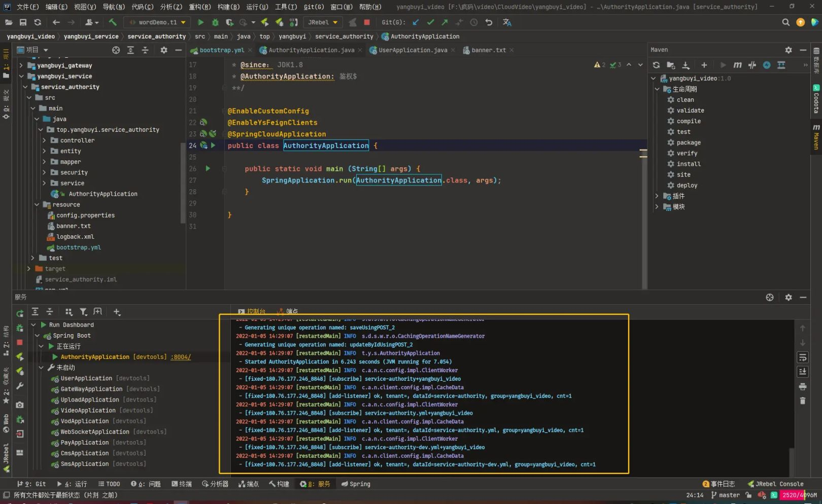The width and height of the screenshot is (822, 504).
Task: Click camera thread dump icon in Services
Action: (20, 405)
